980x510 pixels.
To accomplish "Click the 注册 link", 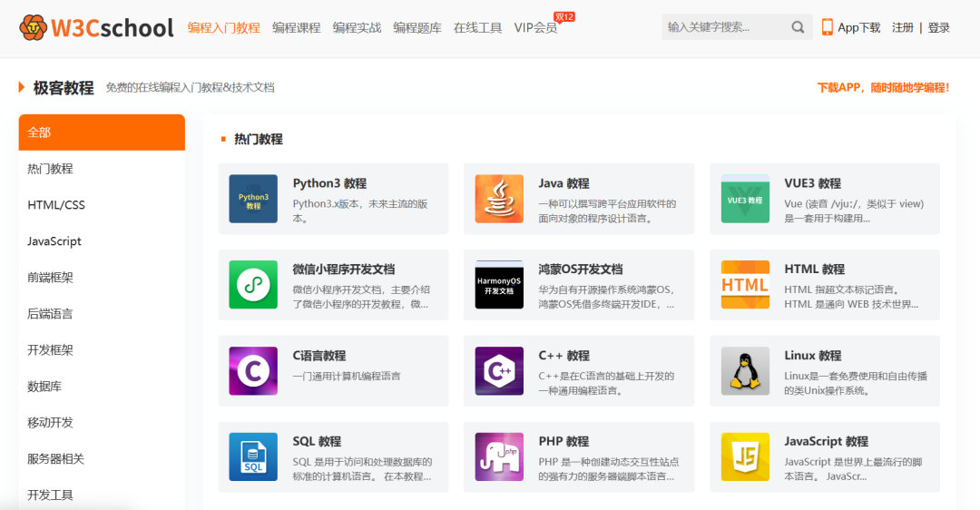I will click(903, 27).
